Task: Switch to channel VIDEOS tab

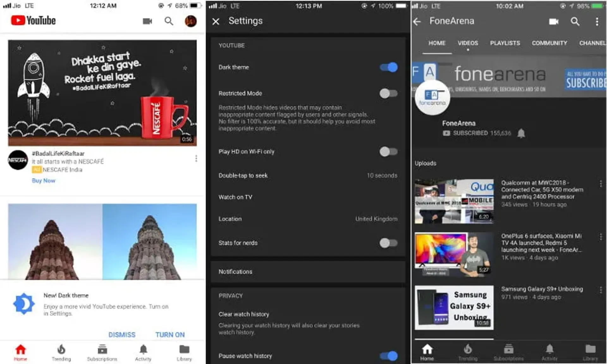Action: coord(468,43)
